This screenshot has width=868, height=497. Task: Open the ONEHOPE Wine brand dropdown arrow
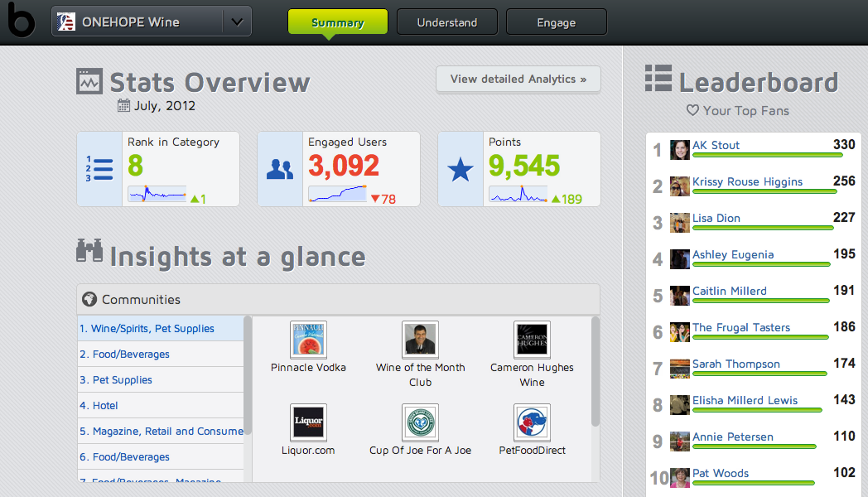tap(237, 22)
